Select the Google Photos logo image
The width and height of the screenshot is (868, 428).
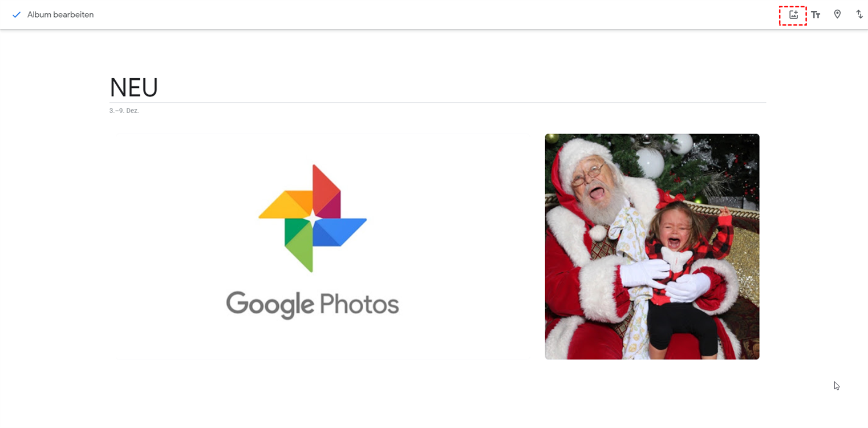(x=319, y=246)
